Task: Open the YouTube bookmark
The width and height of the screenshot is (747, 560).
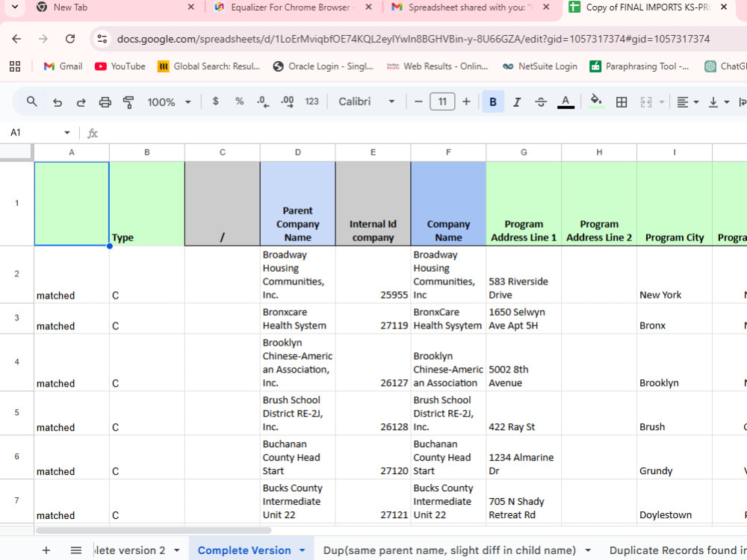Action: [x=120, y=66]
